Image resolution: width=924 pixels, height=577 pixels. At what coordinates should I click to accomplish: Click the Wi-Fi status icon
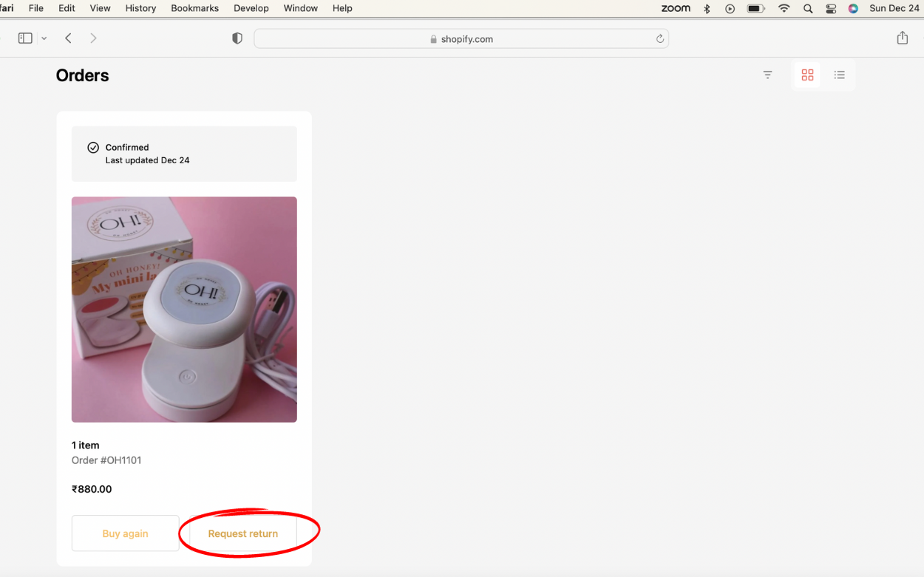tap(784, 9)
